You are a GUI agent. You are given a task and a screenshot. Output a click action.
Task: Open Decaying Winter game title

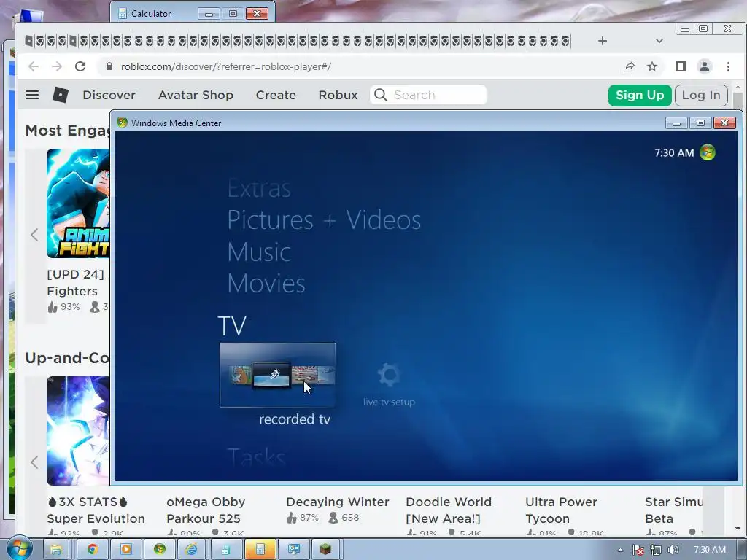coord(338,502)
